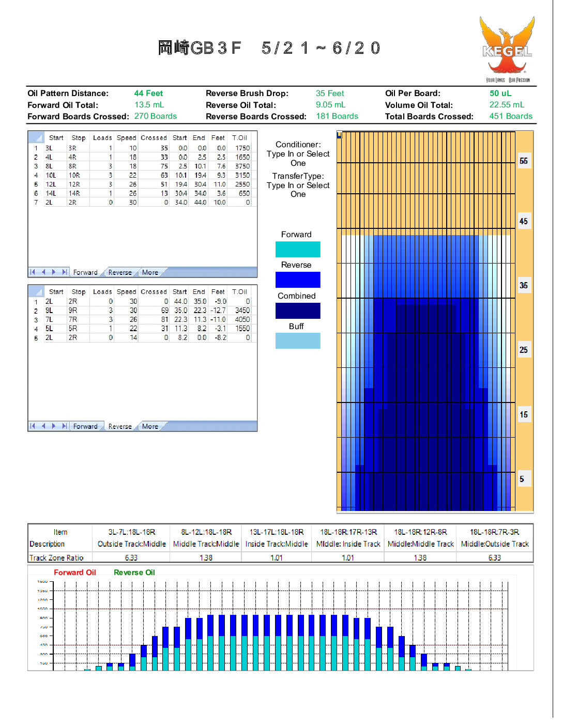Click the '181 Boards' reverse boards value
The width and height of the screenshot is (563, 728).
[x=337, y=116]
